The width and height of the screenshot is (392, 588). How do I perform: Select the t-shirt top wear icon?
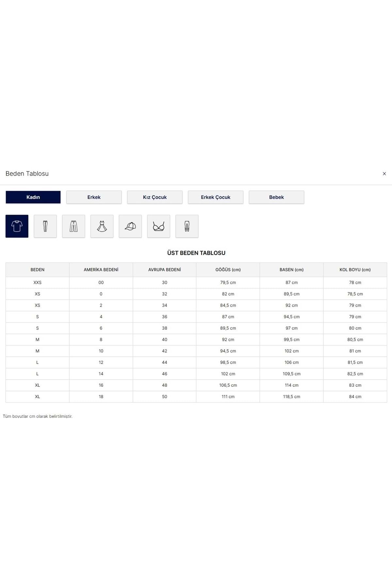point(17,226)
